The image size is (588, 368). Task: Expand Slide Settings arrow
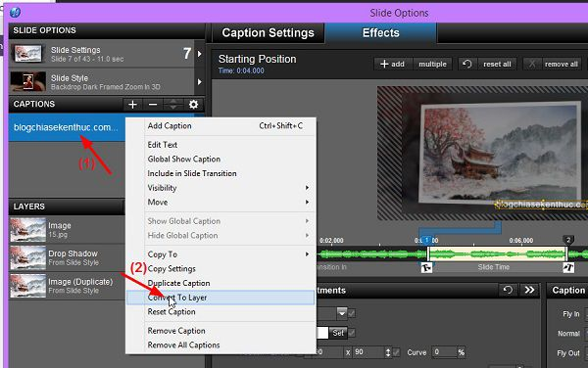tap(200, 54)
